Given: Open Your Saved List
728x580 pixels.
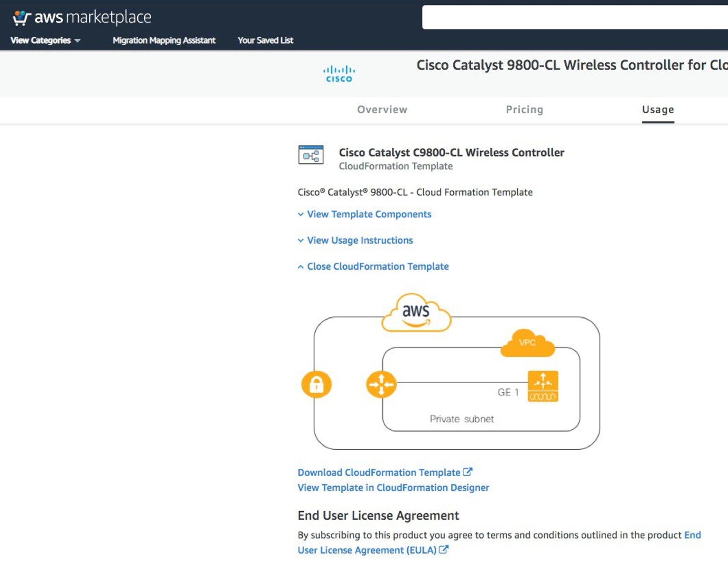Looking at the screenshot, I should tap(265, 40).
